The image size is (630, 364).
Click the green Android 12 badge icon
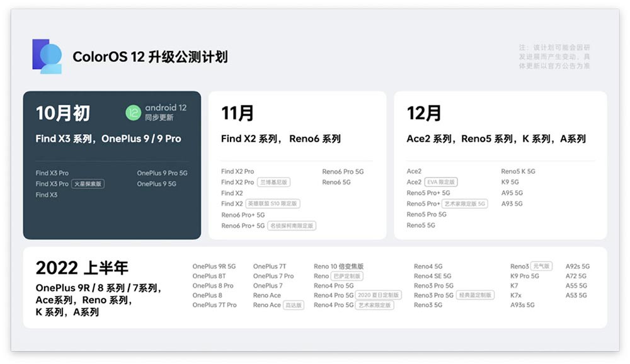click(x=134, y=113)
